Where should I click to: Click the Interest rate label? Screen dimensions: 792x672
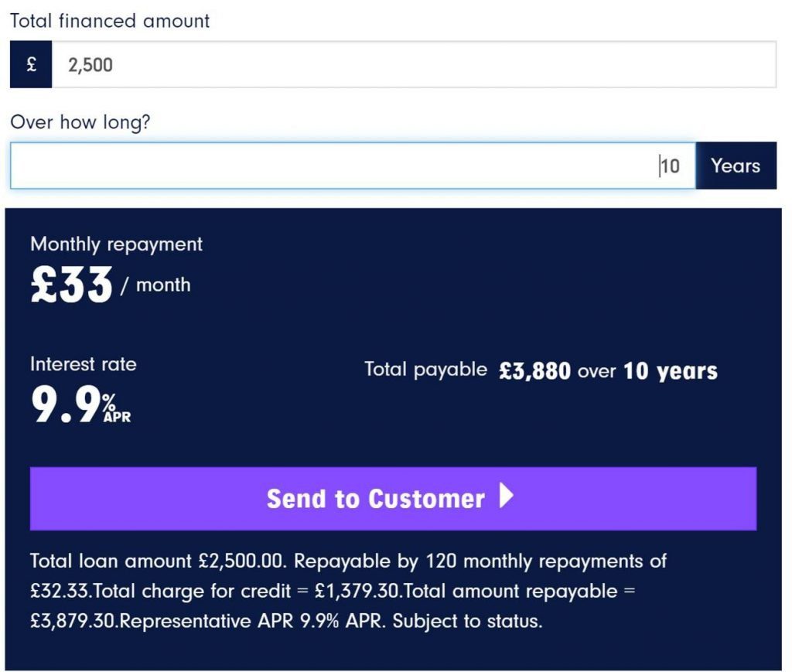[x=84, y=364]
